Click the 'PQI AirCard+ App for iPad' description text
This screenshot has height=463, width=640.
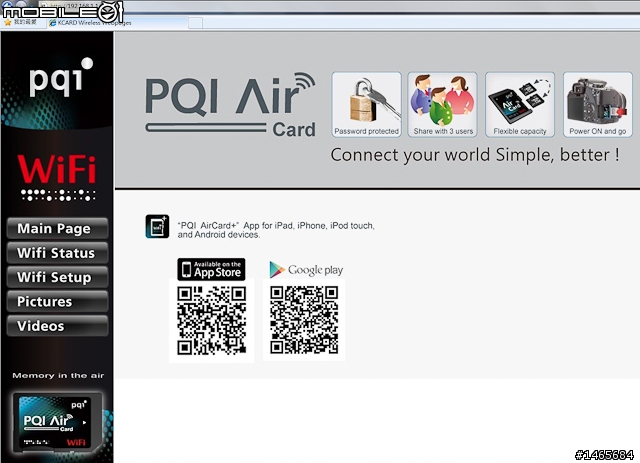tap(276, 230)
